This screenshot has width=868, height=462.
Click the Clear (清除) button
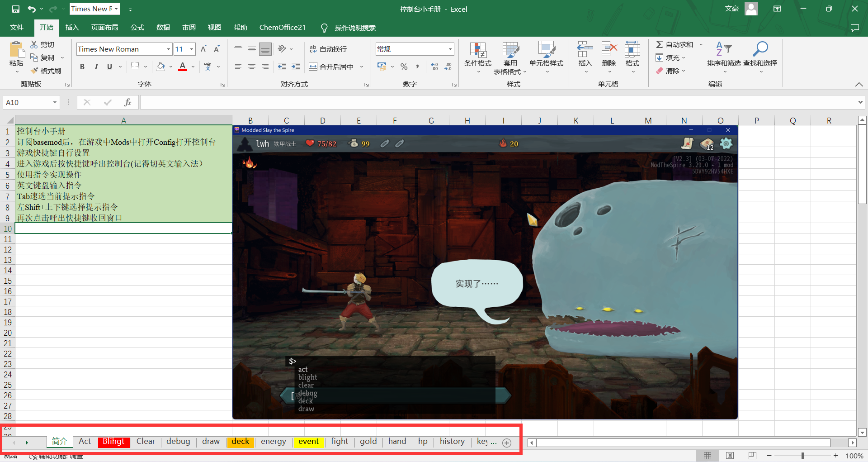pyautogui.click(x=671, y=71)
